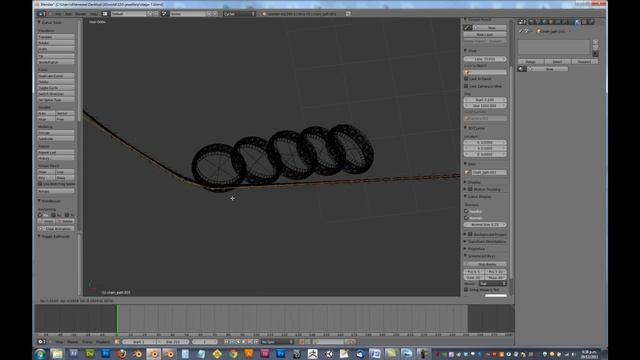This screenshot has width=640, height=360.
Task: Toggle Group Mouse & Text checkbox
Action: click(x=466, y=290)
